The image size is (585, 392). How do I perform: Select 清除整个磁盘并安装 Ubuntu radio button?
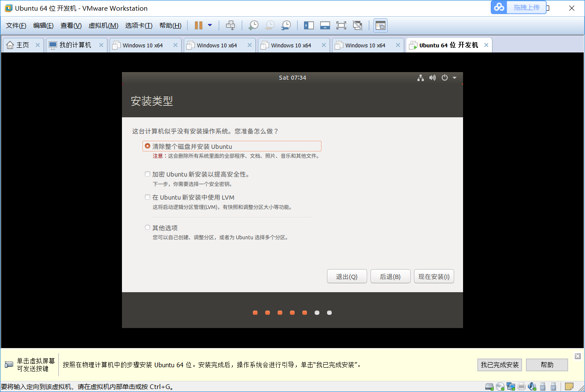coord(148,146)
